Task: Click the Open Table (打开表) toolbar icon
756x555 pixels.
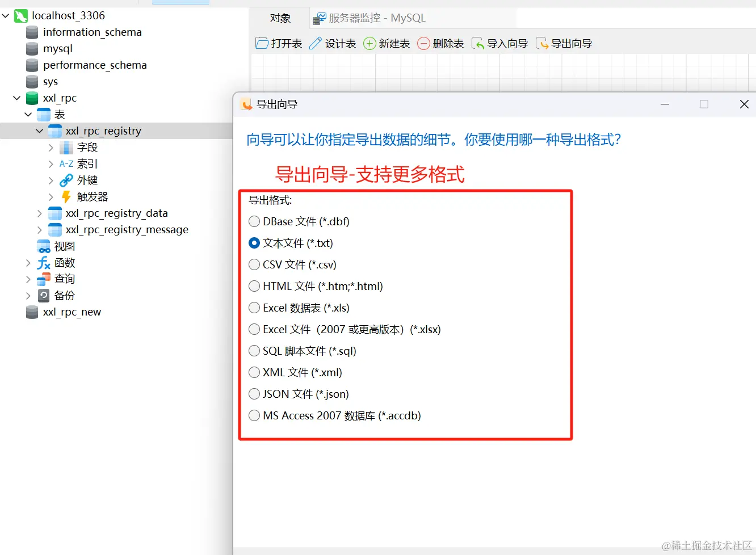Action: pos(262,44)
